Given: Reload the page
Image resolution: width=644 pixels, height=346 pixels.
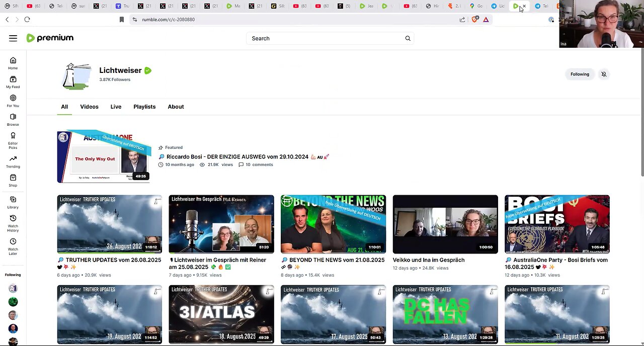Looking at the screenshot, I should (x=27, y=20).
